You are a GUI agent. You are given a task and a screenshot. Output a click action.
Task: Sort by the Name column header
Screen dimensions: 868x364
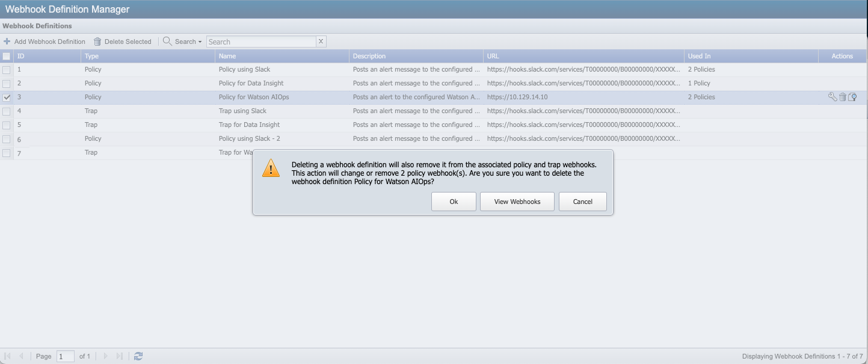coord(282,56)
